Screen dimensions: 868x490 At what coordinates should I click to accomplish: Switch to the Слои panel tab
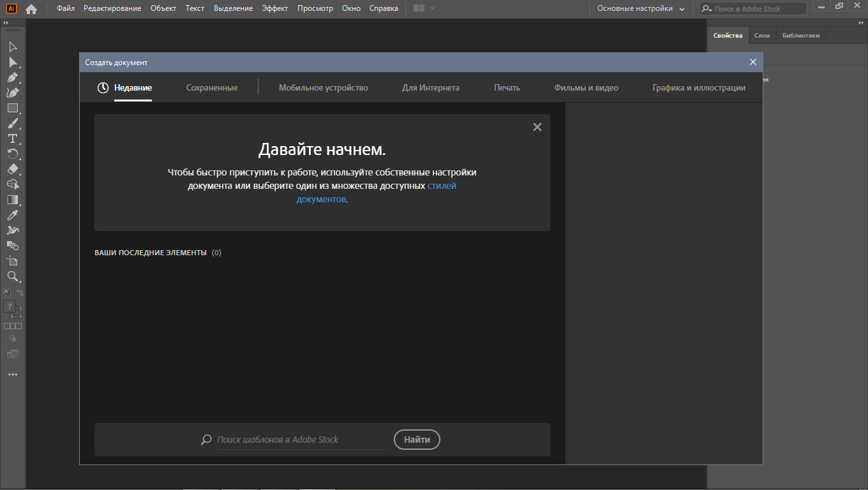point(762,36)
